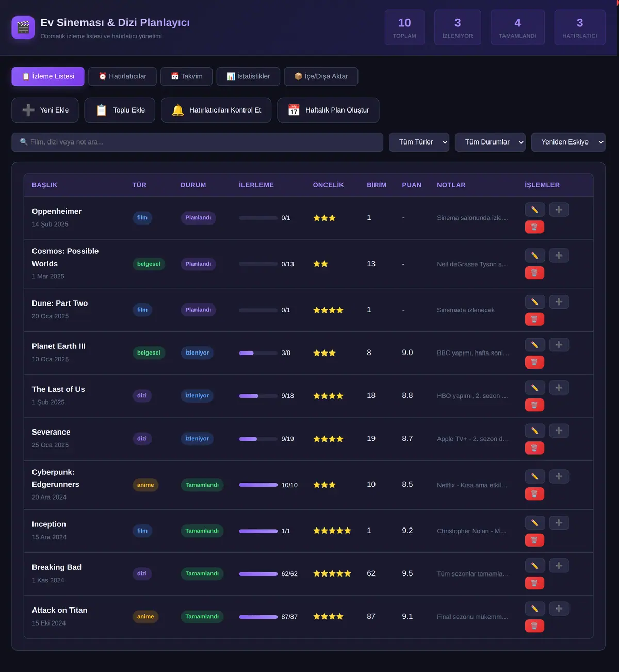This screenshot has height=672, width=619.
Task: Click the clapperboard app logo
Action: (23, 27)
